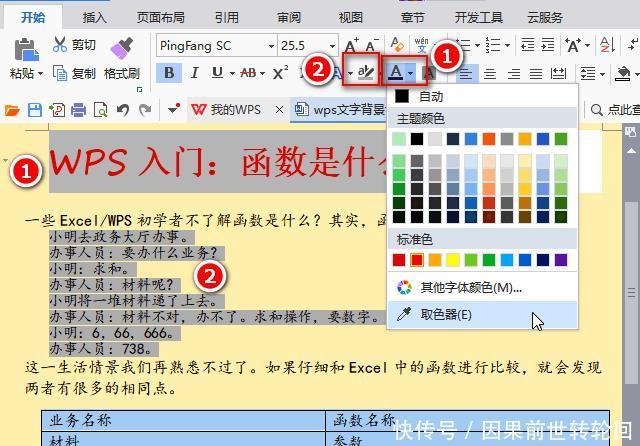Click the clear formatting eraser icon

396,44
